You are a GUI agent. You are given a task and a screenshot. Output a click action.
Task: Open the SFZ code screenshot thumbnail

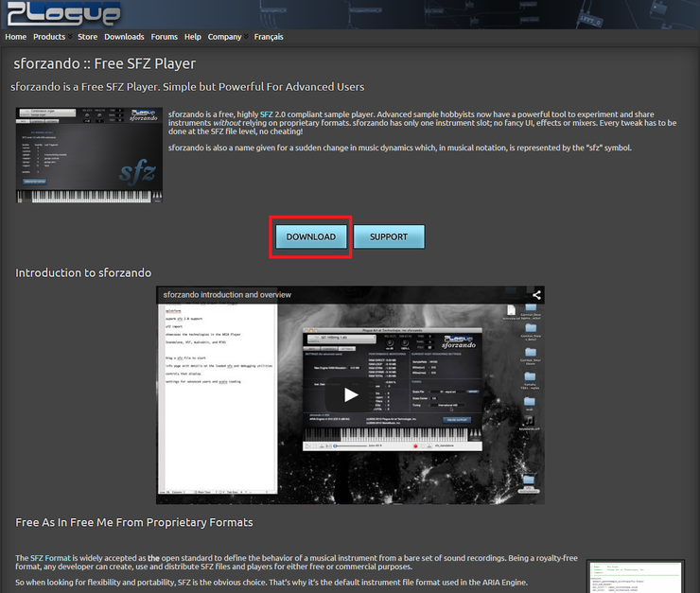635,577
